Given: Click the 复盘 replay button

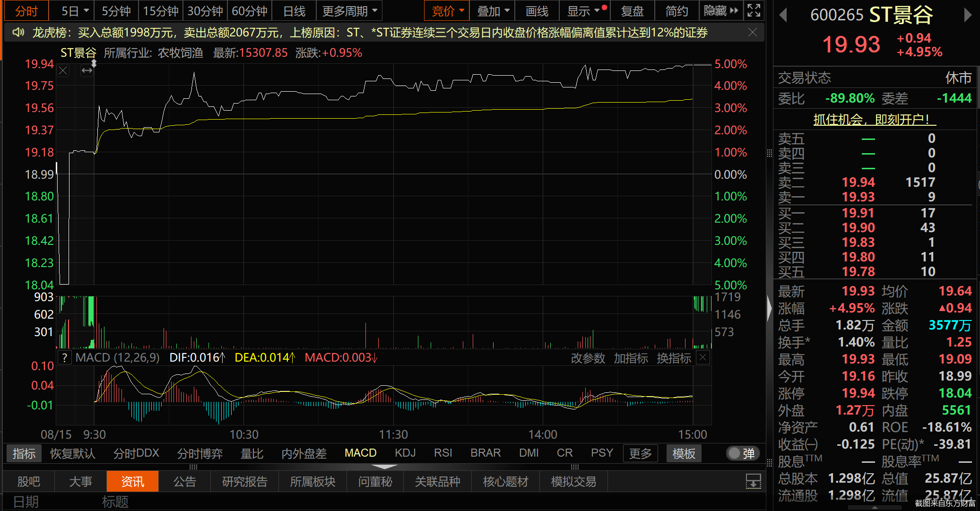Looking at the screenshot, I should 633,11.
